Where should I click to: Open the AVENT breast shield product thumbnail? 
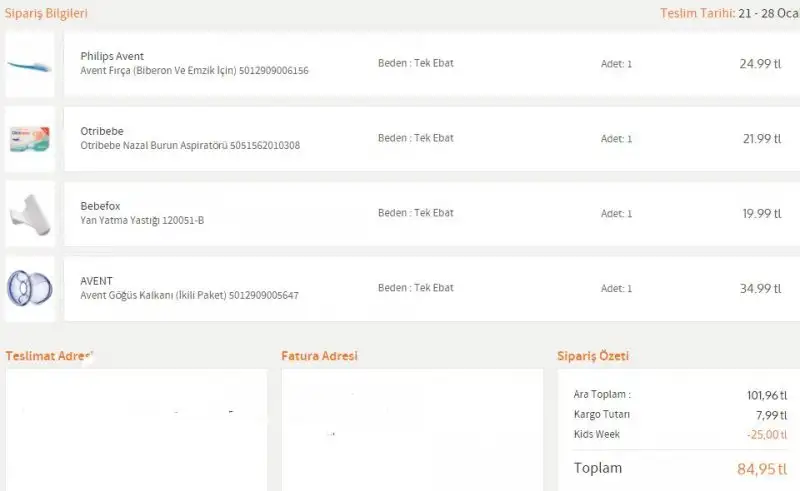(30, 289)
